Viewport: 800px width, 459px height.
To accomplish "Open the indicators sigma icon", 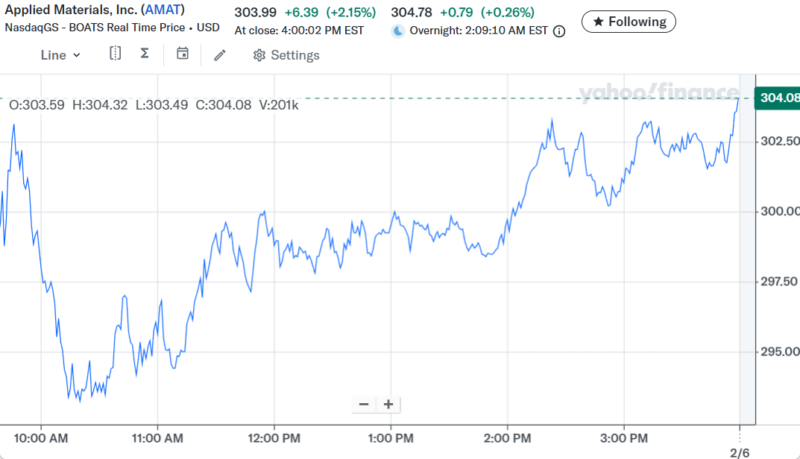I will point(145,54).
